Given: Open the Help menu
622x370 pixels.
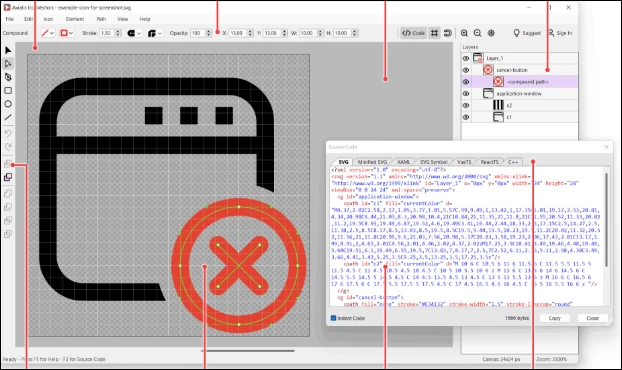Looking at the screenshot, I should click(145, 19).
